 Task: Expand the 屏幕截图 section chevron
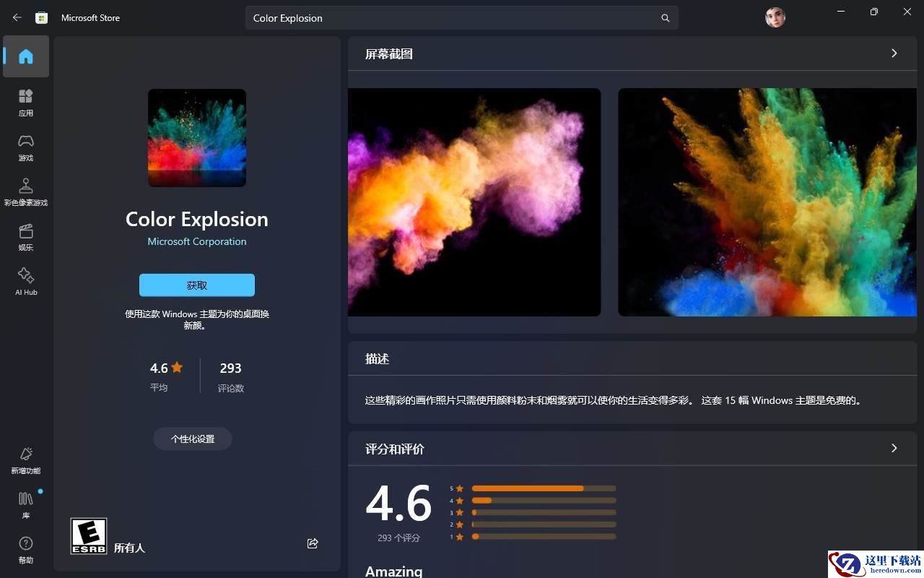tap(894, 53)
